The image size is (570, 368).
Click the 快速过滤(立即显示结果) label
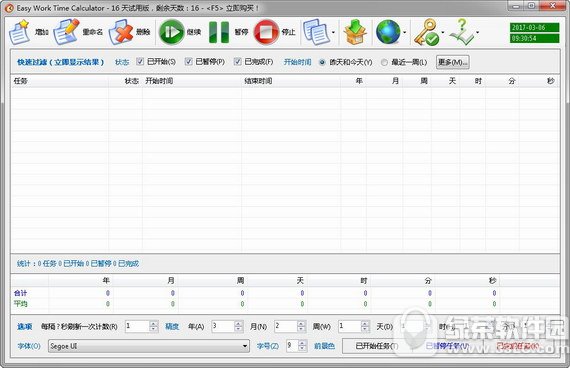pos(60,62)
